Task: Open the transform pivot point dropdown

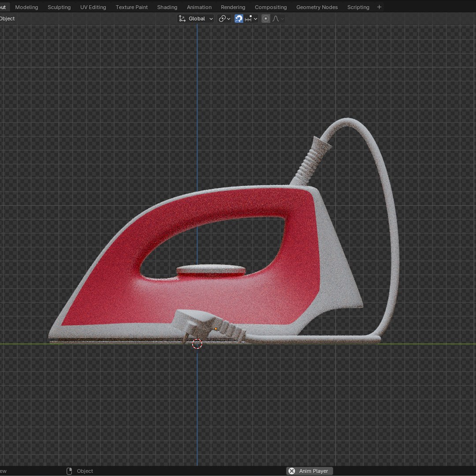Action: [224, 19]
